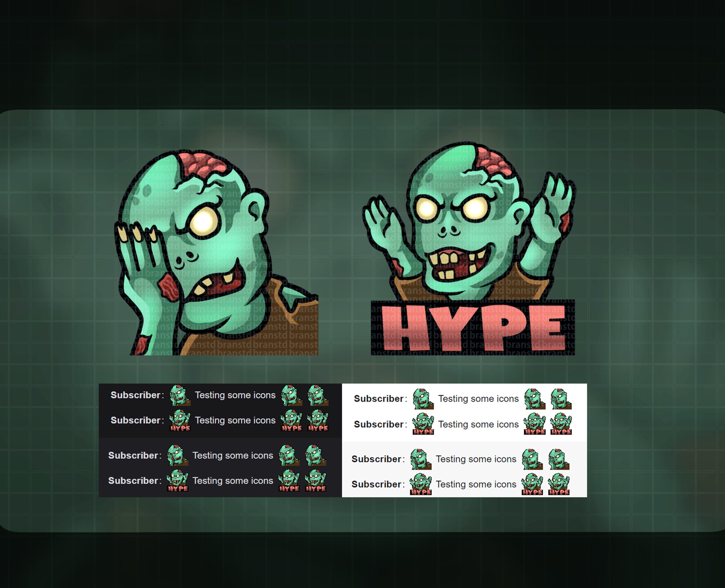Image resolution: width=725 pixels, height=588 pixels.
Task: Click the small HYPE emote in light chat
Action: point(423,423)
